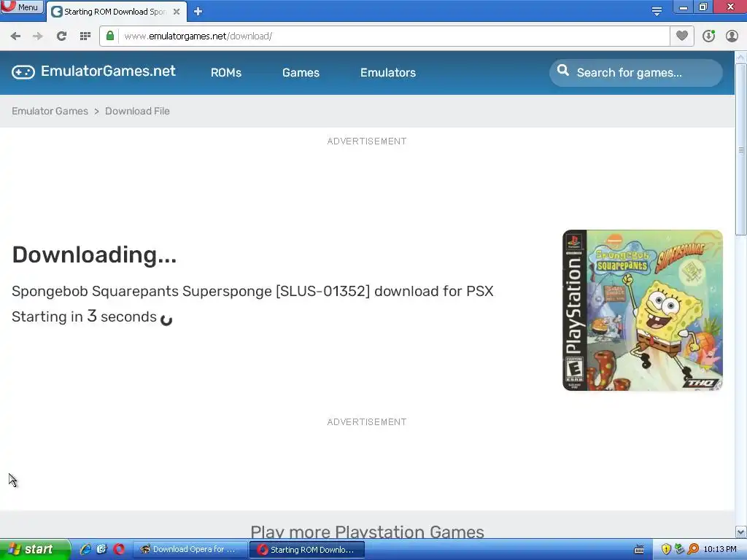The height and width of the screenshot is (560, 747).
Task: Open the Games navigation item
Action: 301,72
